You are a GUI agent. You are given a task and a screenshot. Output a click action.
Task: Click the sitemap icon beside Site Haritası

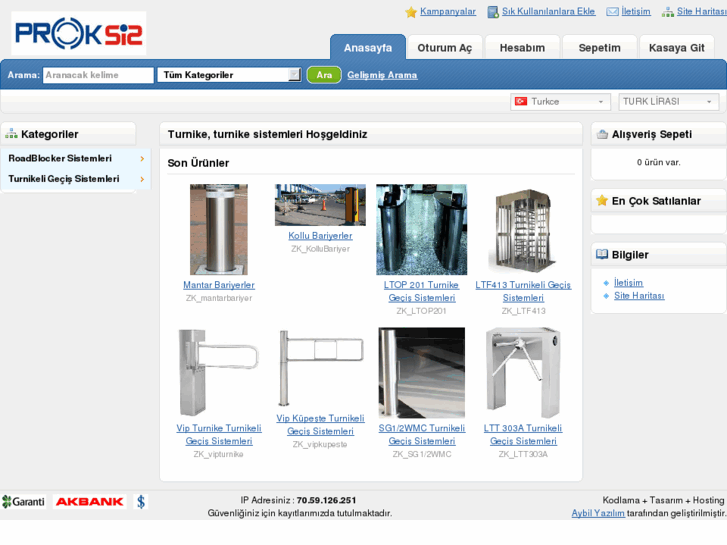pyautogui.click(x=668, y=12)
